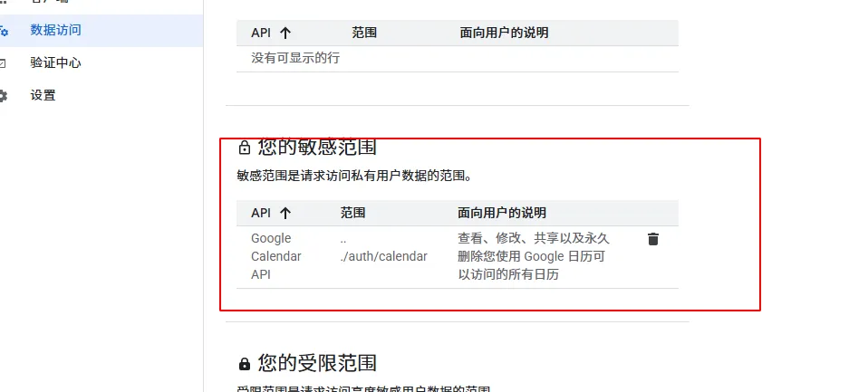Click the 没有可显示的行 empty row
Image resolution: width=868 pixels, height=392 pixels.
(x=295, y=58)
